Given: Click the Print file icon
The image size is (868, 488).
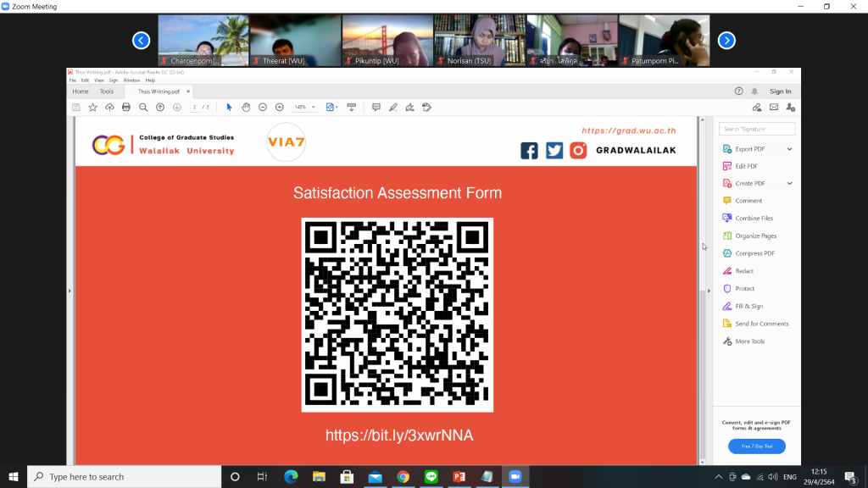Looking at the screenshot, I should pyautogui.click(x=126, y=108).
